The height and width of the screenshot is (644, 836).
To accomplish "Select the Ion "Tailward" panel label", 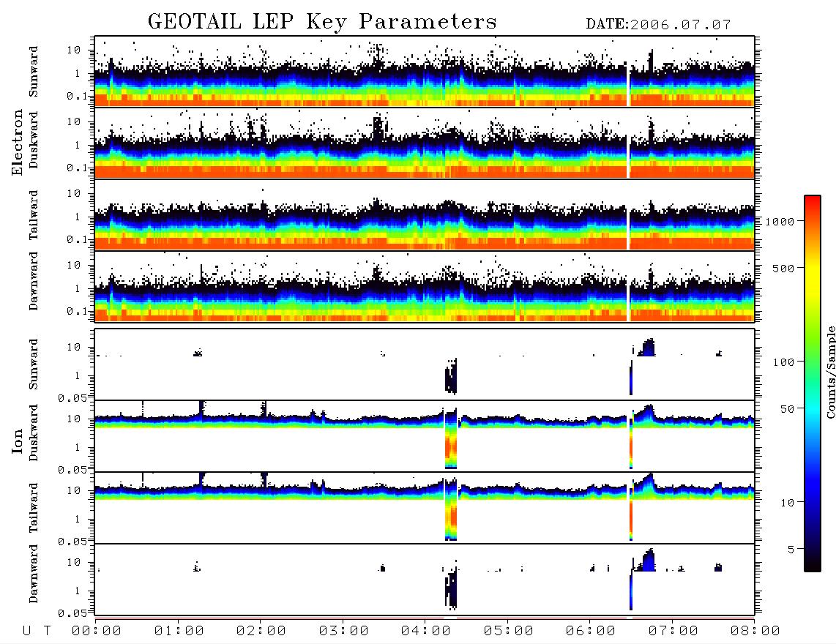I will coord(34,508).
